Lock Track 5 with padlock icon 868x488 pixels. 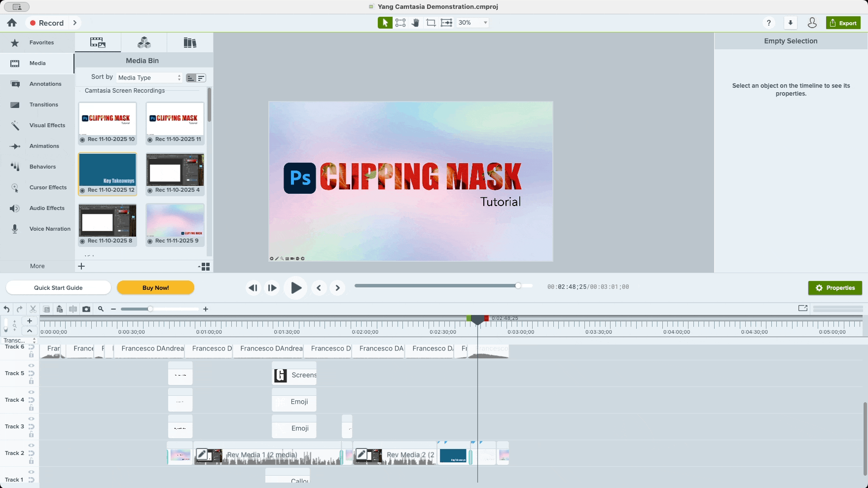32,382
